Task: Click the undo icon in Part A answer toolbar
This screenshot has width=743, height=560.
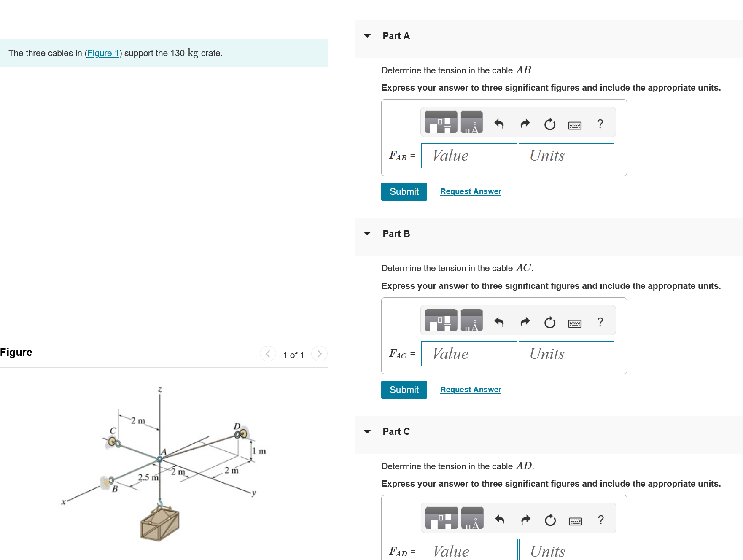Action: [499, 124]
